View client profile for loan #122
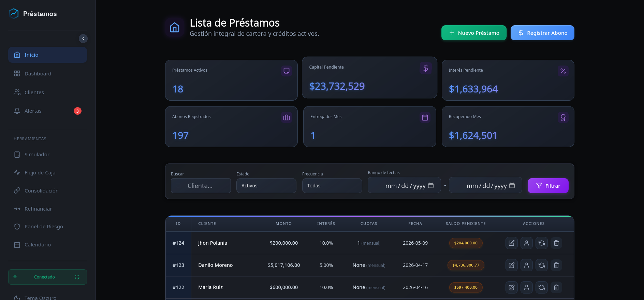 coord(527,287)
